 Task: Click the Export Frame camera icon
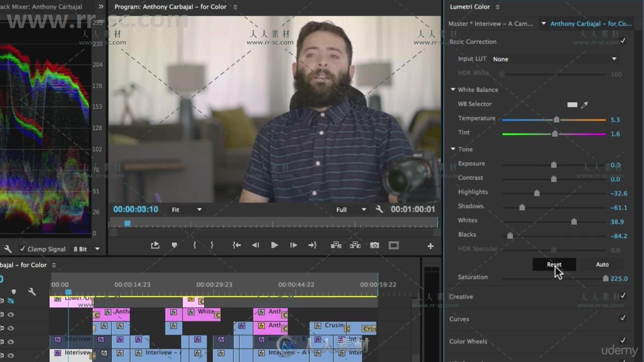click(x=374, y=245)
